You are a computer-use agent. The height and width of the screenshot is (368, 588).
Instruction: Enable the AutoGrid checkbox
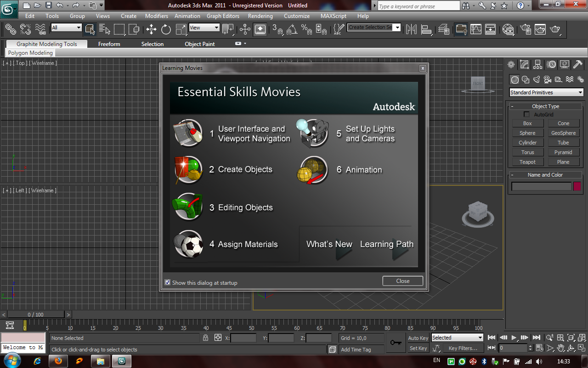point(527,114)
